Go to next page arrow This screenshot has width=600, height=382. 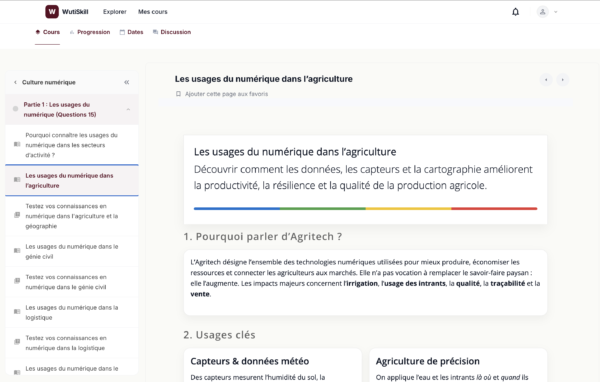(x=562, y=80)
